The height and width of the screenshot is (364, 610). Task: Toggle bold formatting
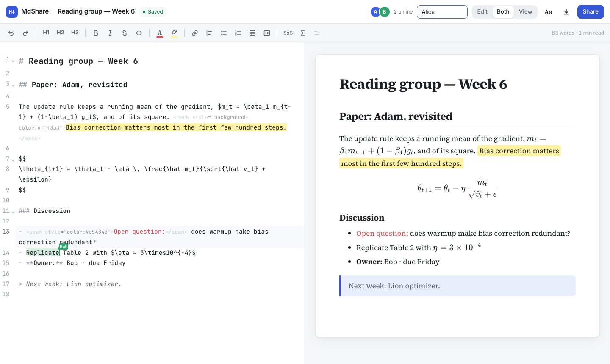pyautogui.click(x=96, y=33)
